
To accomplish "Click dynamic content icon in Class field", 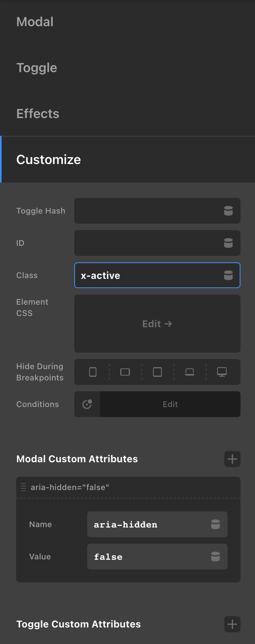I will point(228,275).
